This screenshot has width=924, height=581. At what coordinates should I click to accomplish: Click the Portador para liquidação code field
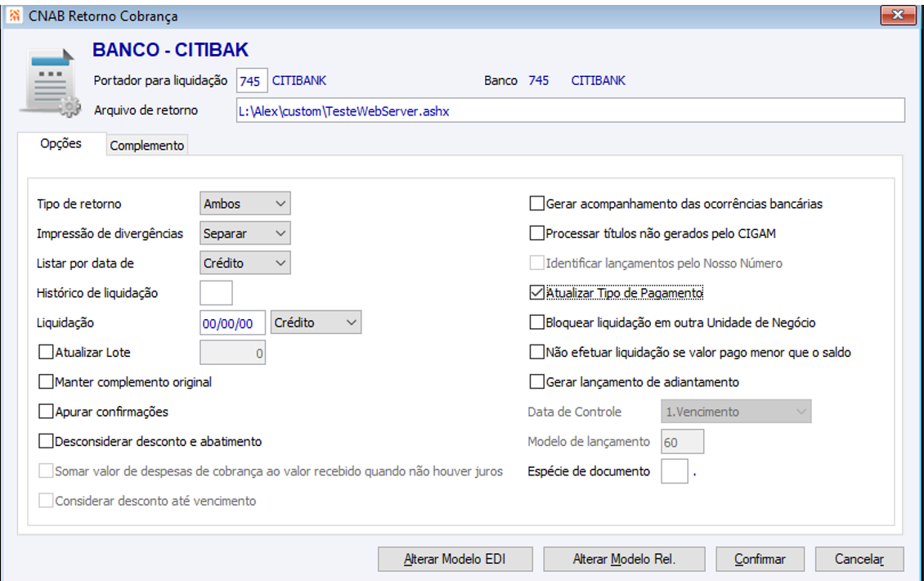click(252, 81)
